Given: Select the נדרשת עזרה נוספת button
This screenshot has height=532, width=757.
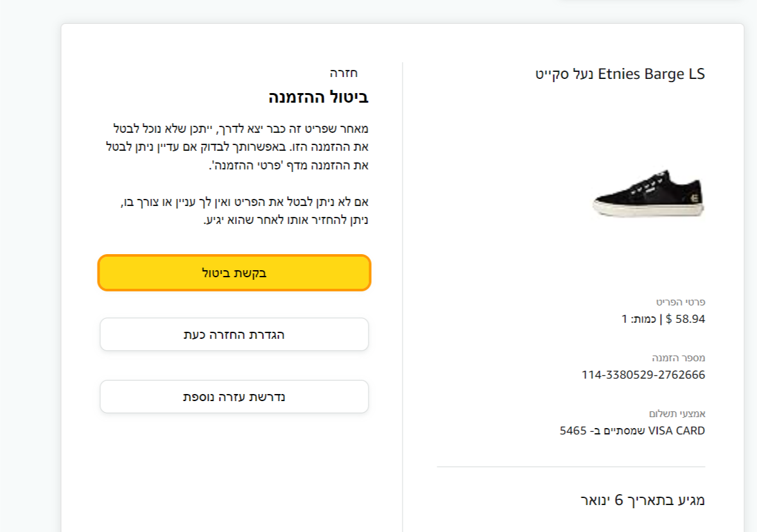Looking at the screenshot, I should tap(234, 397).
